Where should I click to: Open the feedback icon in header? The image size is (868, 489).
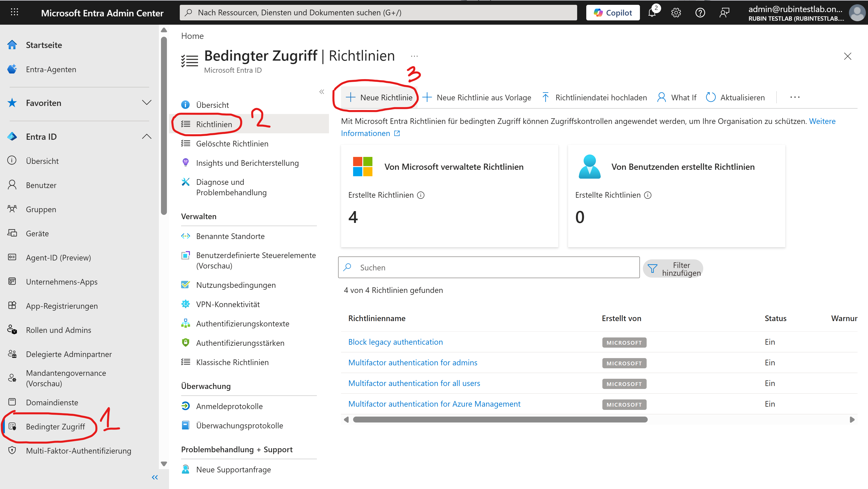[724, 13]
